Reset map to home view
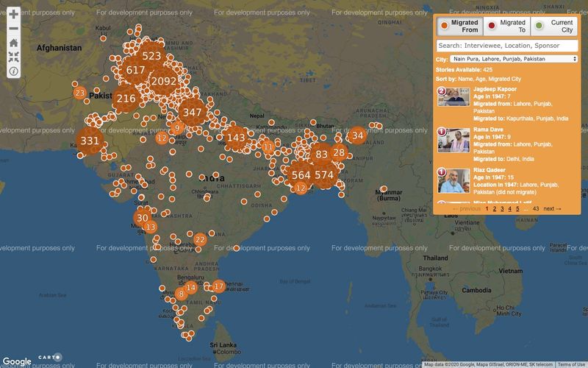Screen dimensions: 588x368 point(13,43)
